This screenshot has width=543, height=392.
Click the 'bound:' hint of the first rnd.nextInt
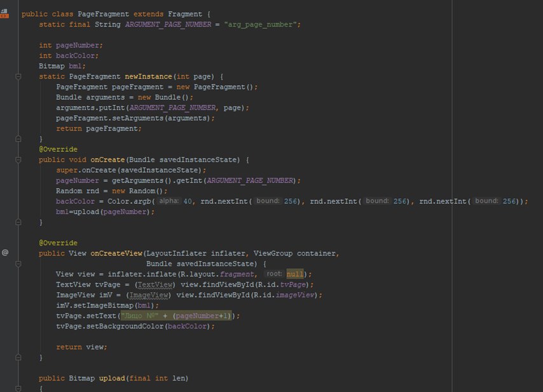tap(268, 201)
